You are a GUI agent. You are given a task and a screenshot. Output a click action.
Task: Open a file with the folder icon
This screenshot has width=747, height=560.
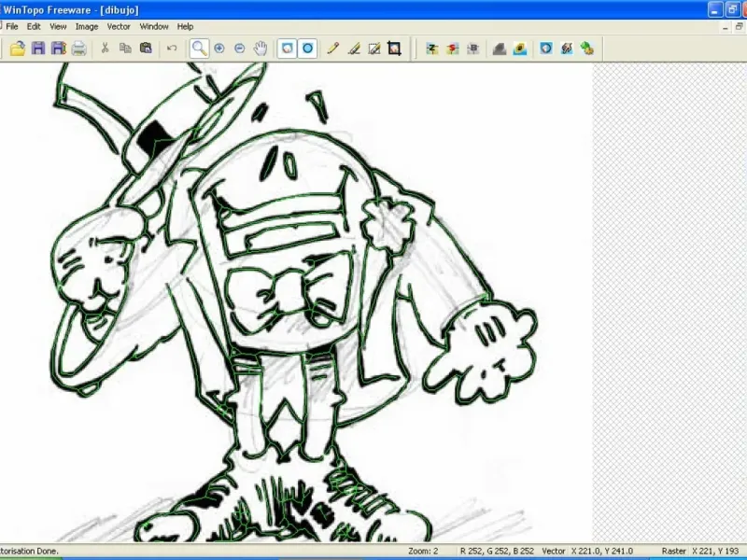[x=18, y=49]
